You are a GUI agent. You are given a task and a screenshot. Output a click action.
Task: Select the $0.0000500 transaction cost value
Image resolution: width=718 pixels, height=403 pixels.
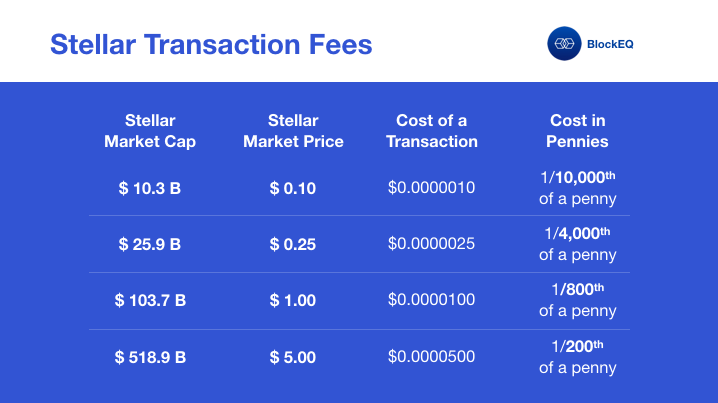431,357
